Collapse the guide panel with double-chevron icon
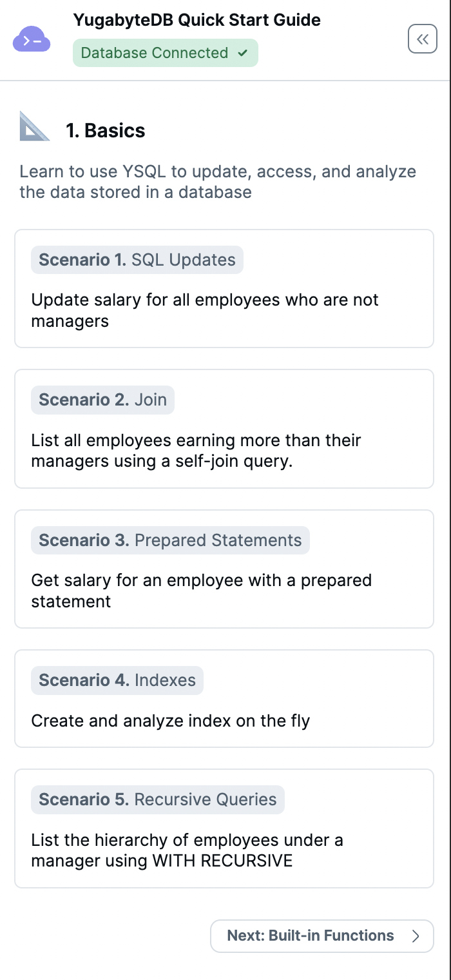 click(423, 39)
